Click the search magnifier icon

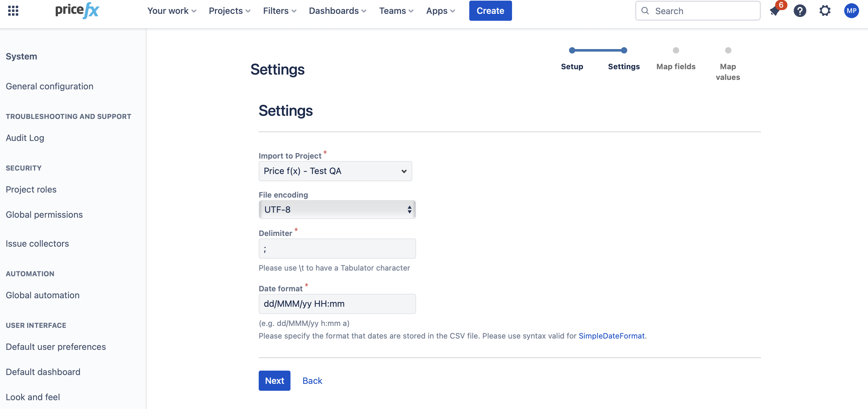coord(645,11)
